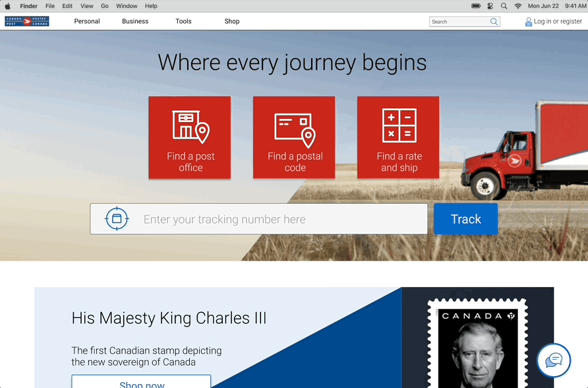
Task: Click the package target icon in tracking field
Action: [117, 219]
